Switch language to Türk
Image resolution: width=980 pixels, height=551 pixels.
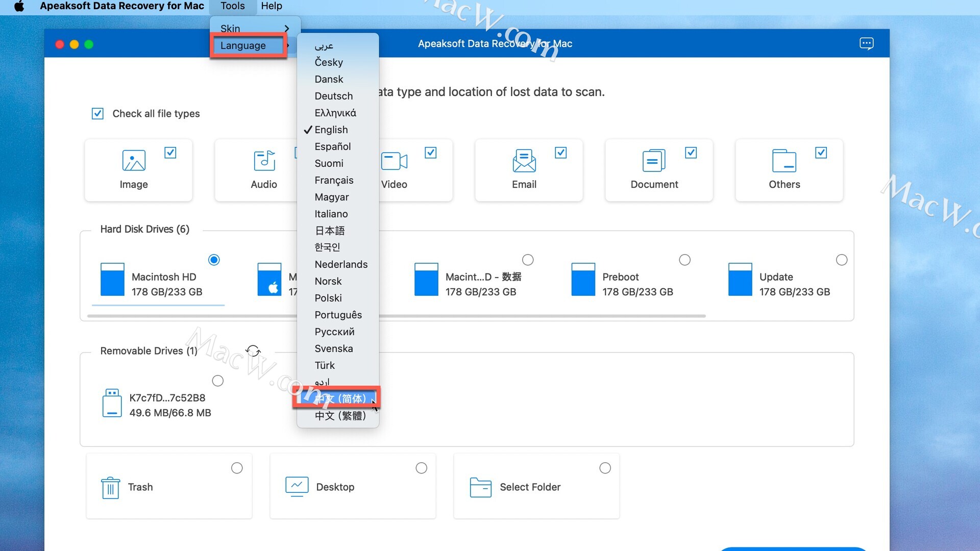[x=338, y=365]
